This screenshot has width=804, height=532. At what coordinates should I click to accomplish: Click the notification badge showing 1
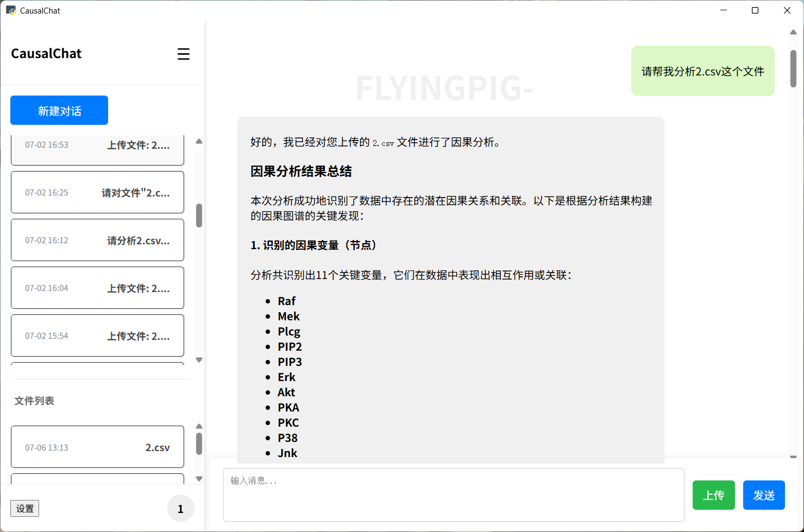(x=180, y=508)
